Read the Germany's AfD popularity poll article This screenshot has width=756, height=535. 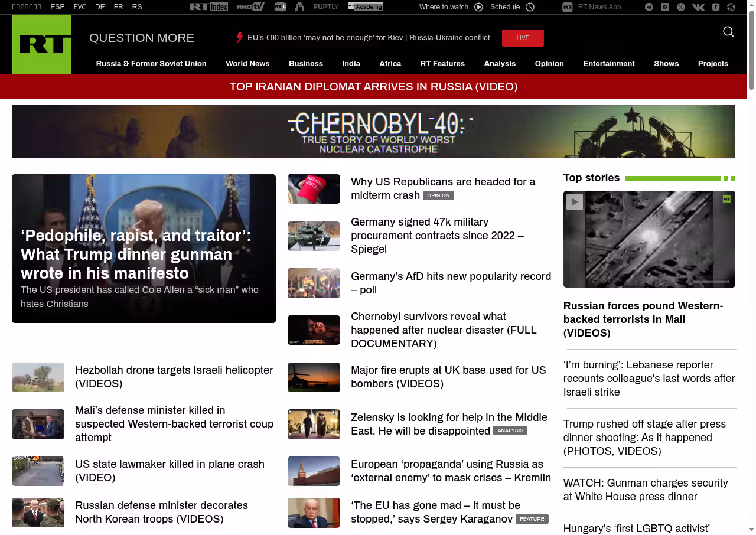click(x=451, y=283)
